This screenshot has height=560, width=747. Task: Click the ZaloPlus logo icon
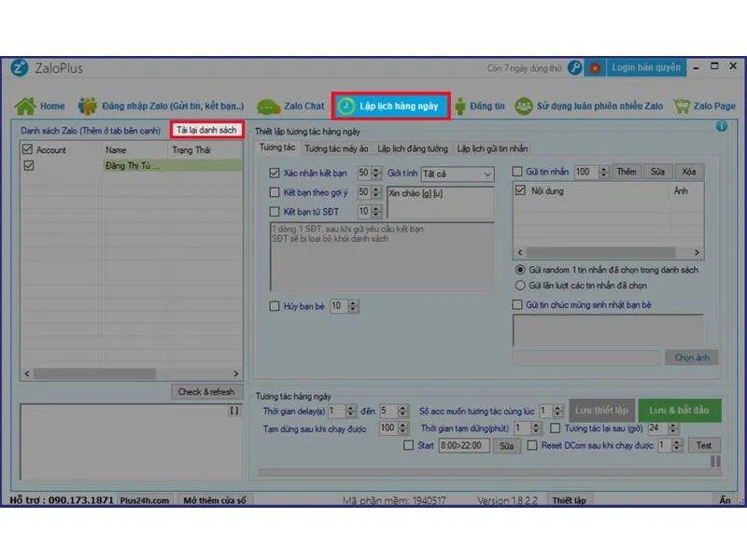(20, 67)
